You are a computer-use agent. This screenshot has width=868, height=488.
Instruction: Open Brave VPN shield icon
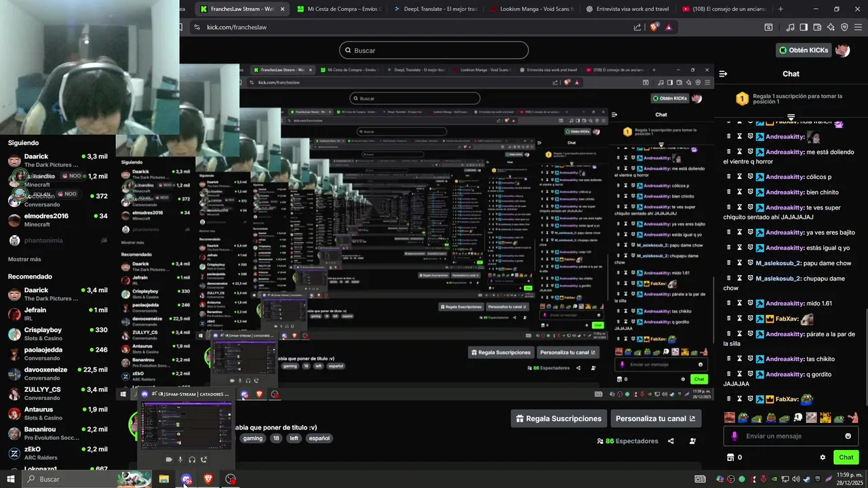(x=844, y=27)
